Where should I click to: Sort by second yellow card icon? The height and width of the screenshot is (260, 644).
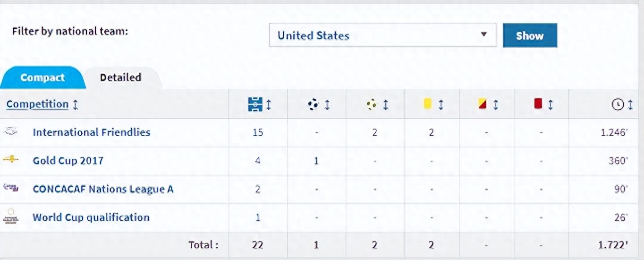[x=483, y=104]
